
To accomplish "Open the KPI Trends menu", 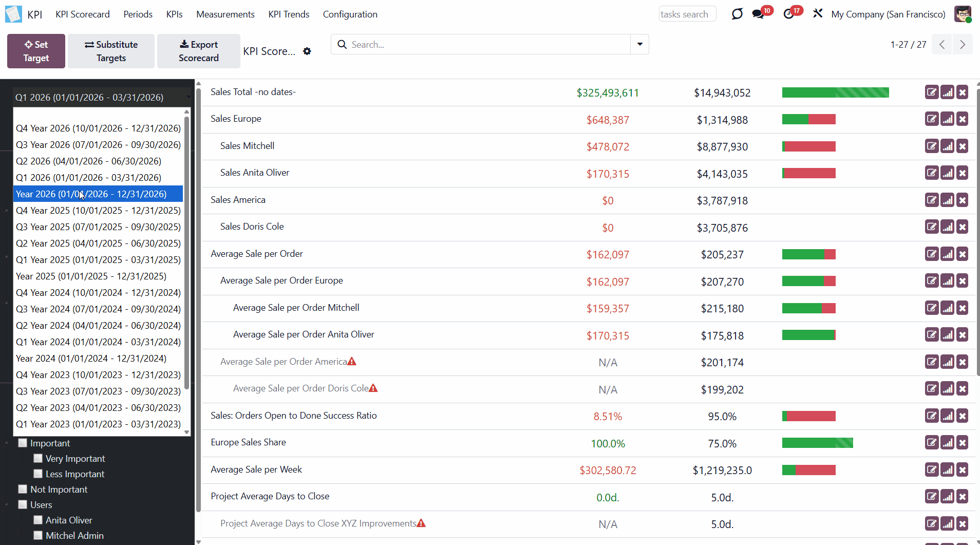I will [x=289, y=14].
